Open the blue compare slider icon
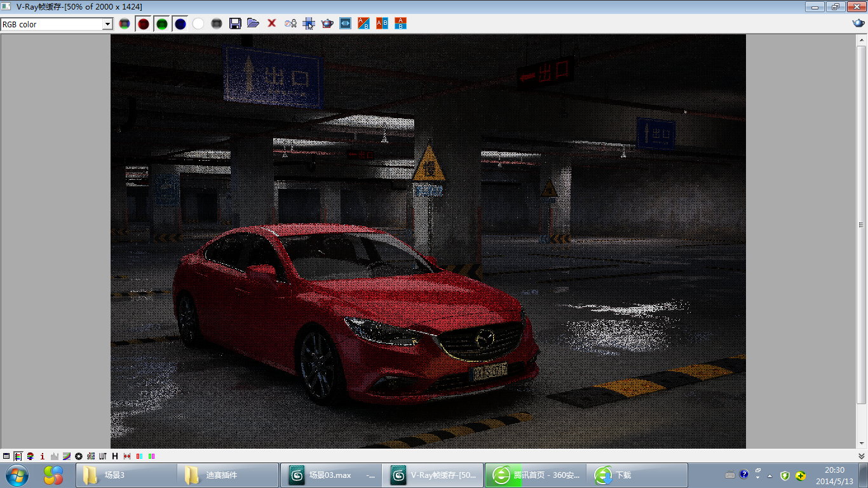Image resolution: width=868 pixels, height=488 pixels. click(346, 24)
